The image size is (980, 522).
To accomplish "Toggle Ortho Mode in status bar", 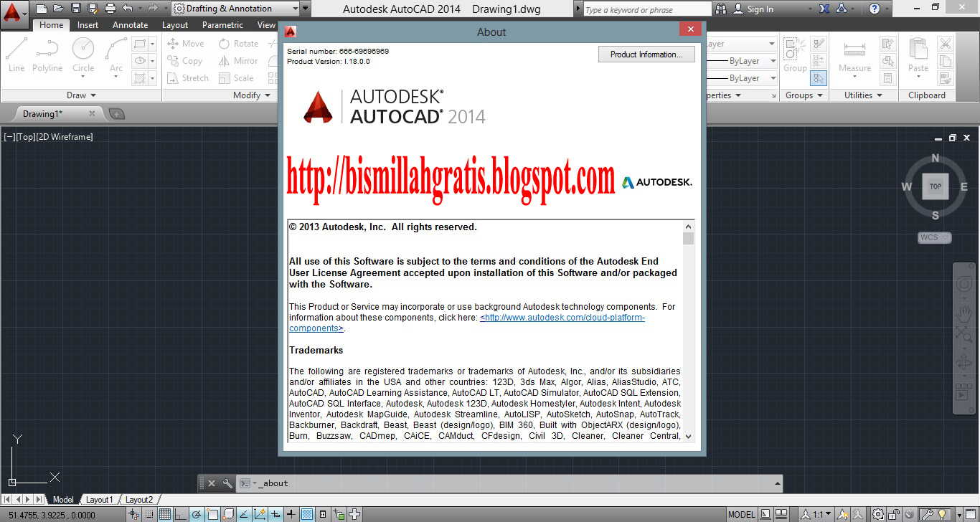I will pyautogui.click(x=180, y=514).
